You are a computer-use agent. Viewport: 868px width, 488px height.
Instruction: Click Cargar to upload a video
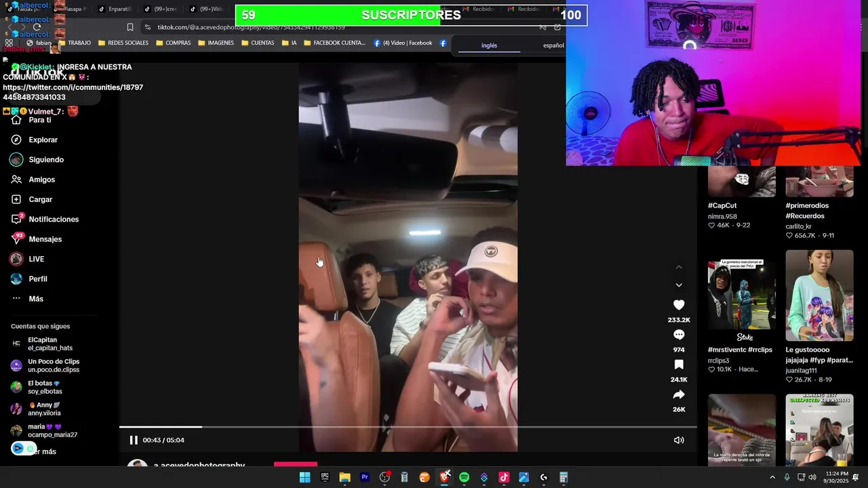(x=32, y=199)
